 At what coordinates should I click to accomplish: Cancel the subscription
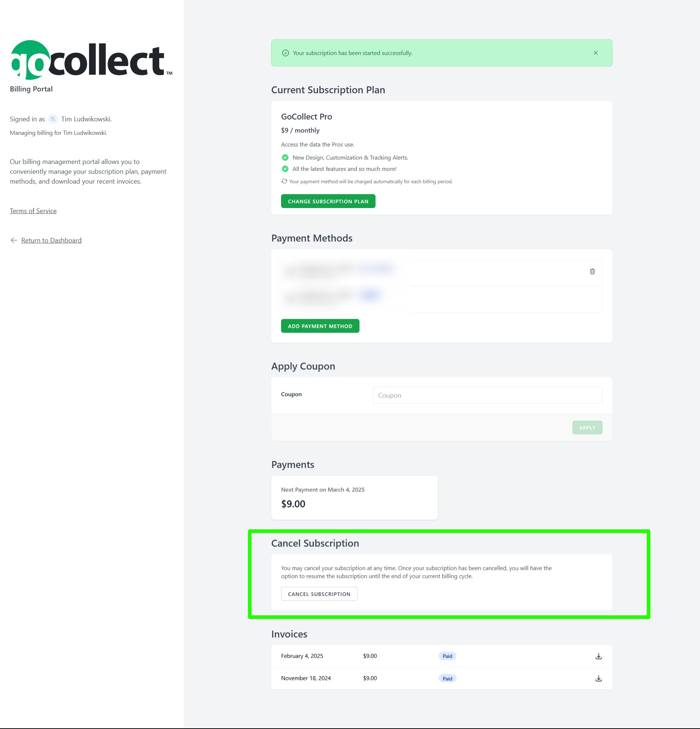click(319, 594)
